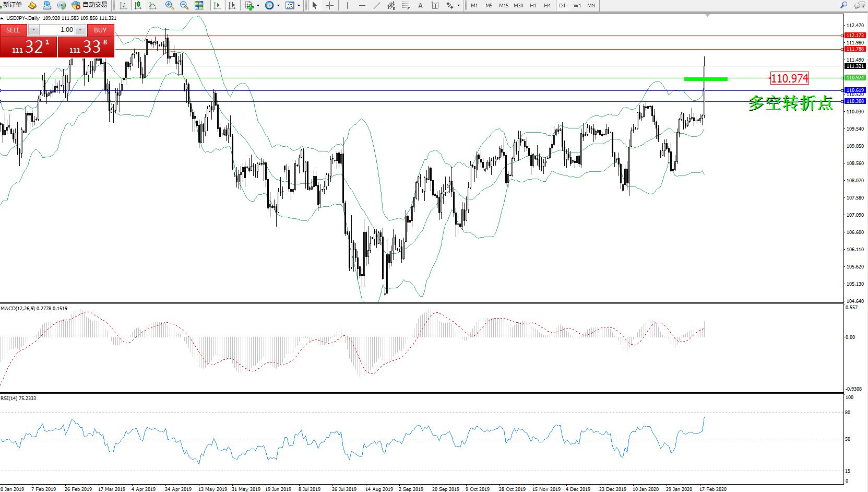Click the tile windows icon
The width and height of the screenshot is (868, 492).
199,5
